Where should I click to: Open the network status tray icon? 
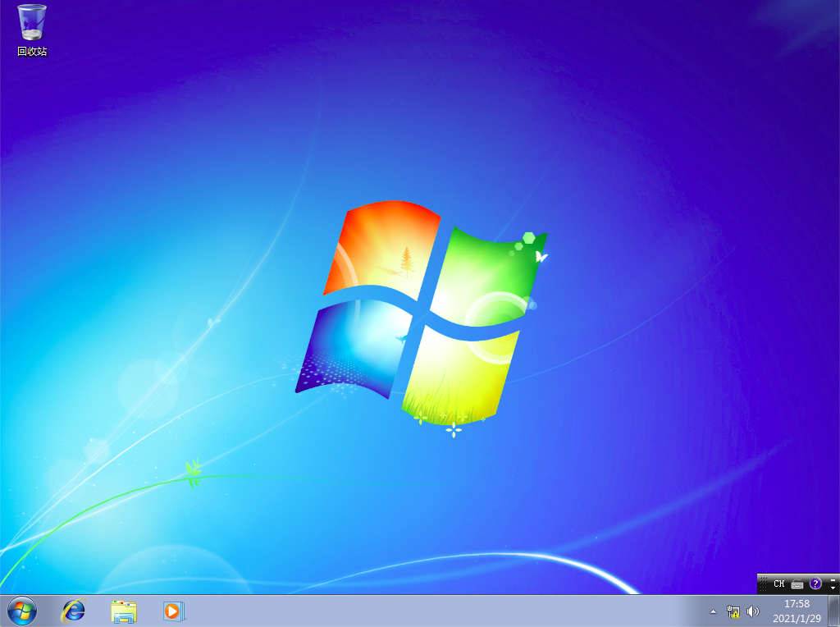733,611
